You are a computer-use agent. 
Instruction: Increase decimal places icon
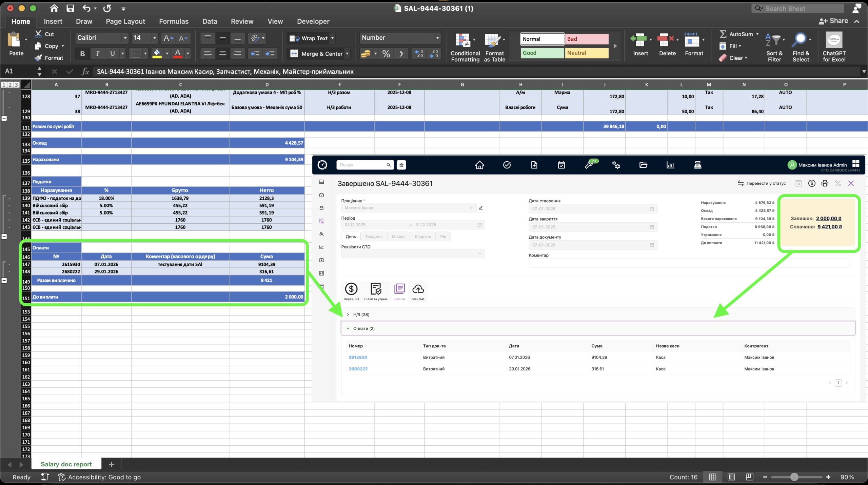419,54
